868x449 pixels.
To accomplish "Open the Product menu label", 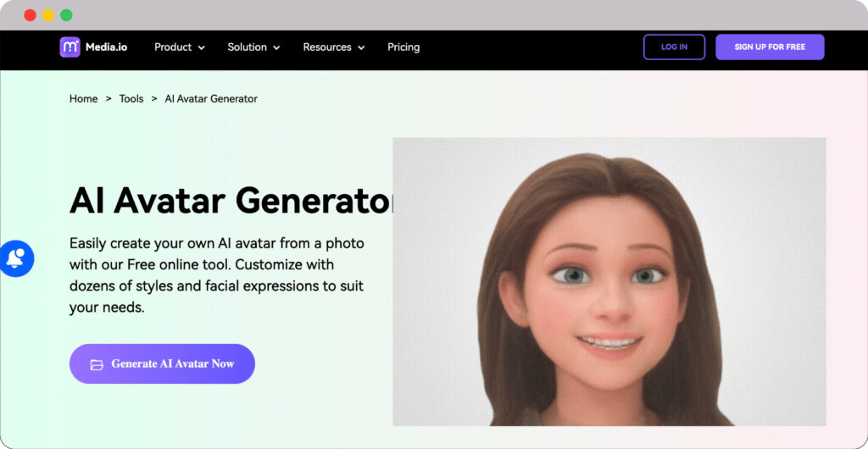I will (x=173, y=47).
